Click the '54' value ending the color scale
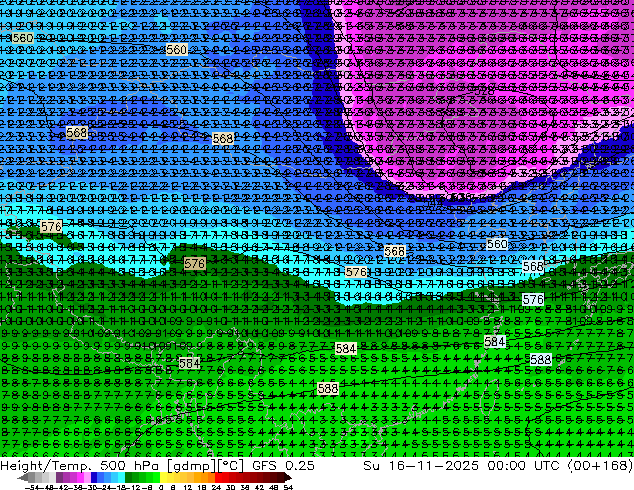Screen dimensions: 634x490 pos(288,488)
